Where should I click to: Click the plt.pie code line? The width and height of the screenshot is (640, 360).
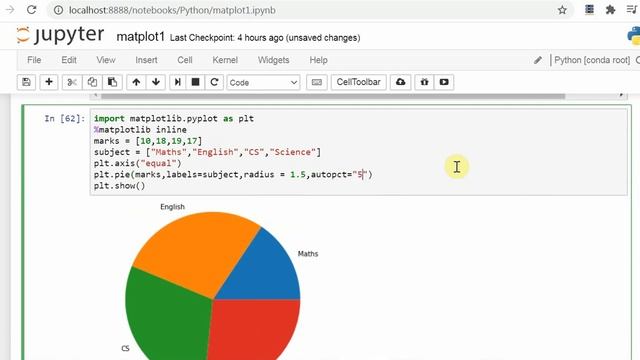(233, 175)
